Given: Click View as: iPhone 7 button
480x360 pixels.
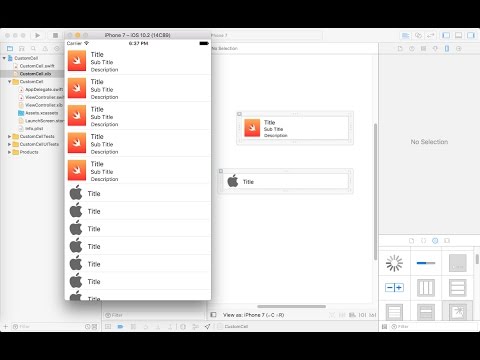Looking at the screenshot, I should [x=253, y=315].
